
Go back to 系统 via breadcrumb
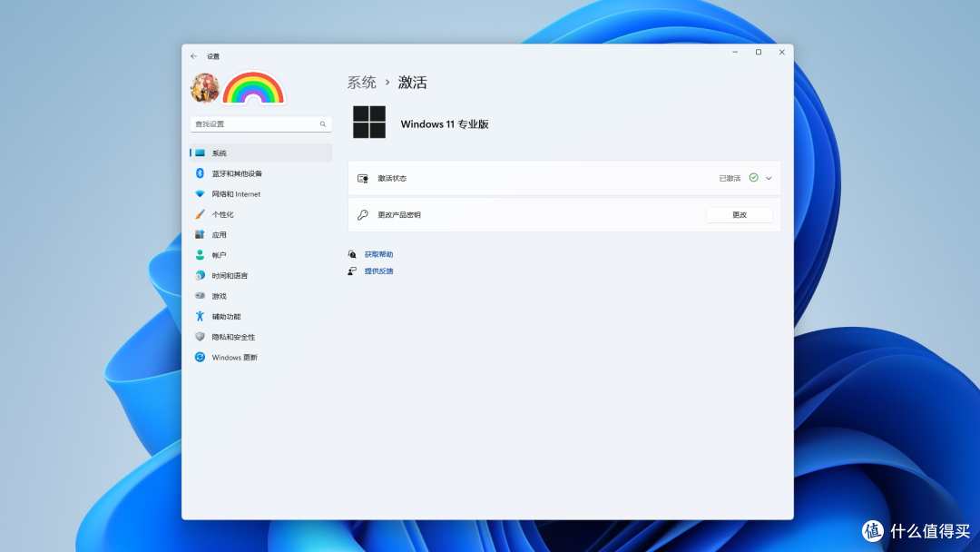click(x=362, y=83)
